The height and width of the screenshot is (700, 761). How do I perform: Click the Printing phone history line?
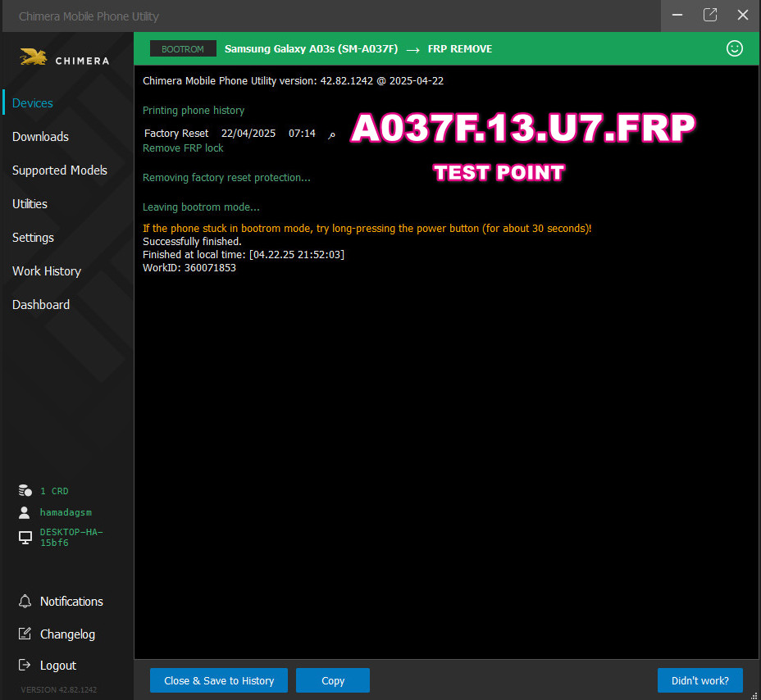[x=194, y=111]
